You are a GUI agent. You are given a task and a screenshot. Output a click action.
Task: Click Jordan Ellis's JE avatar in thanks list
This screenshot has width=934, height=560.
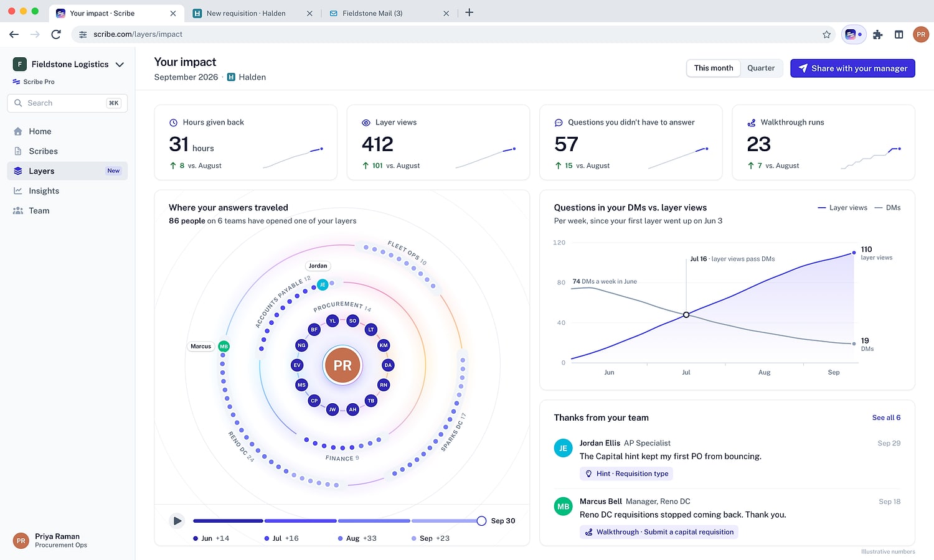pyautogui.click(x=564, y=448)
